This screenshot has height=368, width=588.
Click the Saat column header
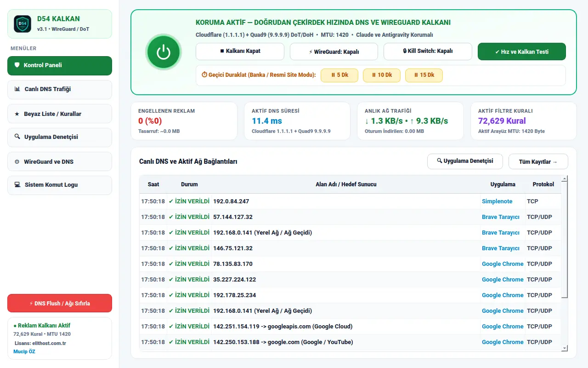[x=153, y=184]
